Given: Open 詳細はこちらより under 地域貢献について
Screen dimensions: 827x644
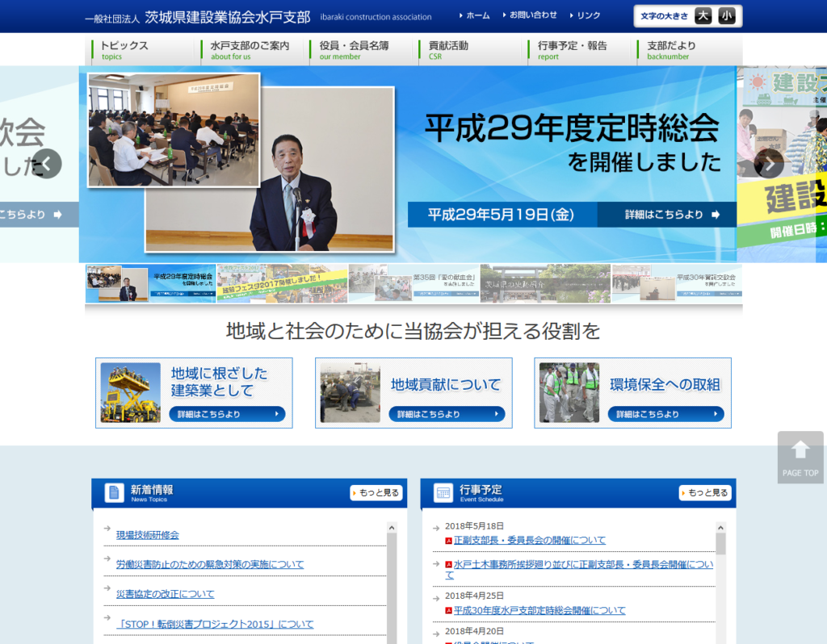Looking at the screenshot, I should point(447,414).
